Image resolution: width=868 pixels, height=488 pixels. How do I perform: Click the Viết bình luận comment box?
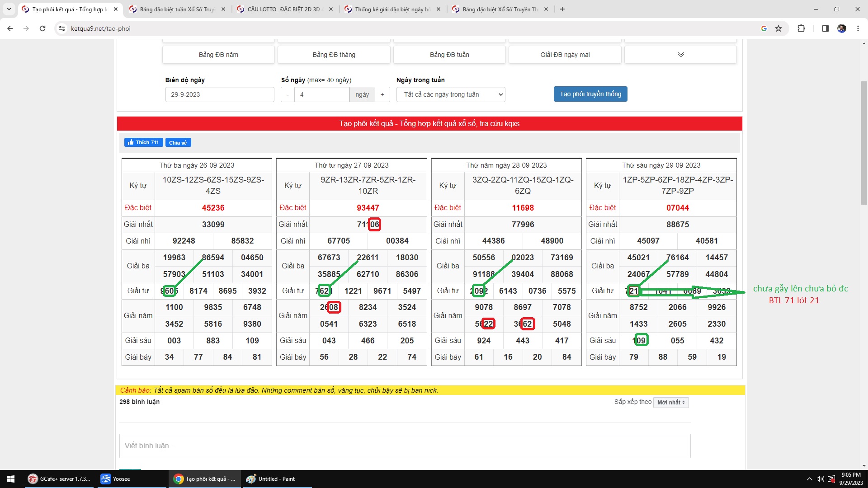[x=405, y=446]
